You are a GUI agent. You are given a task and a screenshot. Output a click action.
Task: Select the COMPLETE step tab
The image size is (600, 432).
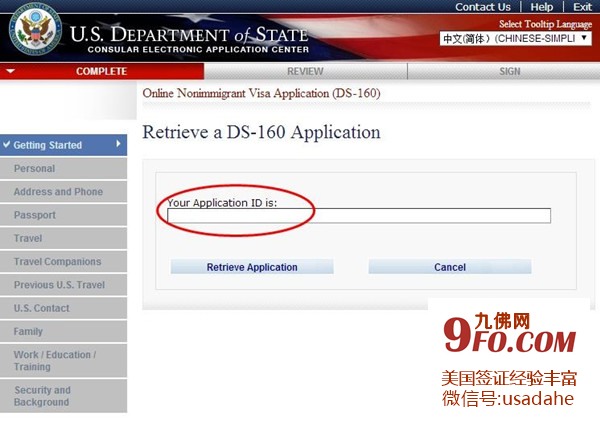pos(101,72)
